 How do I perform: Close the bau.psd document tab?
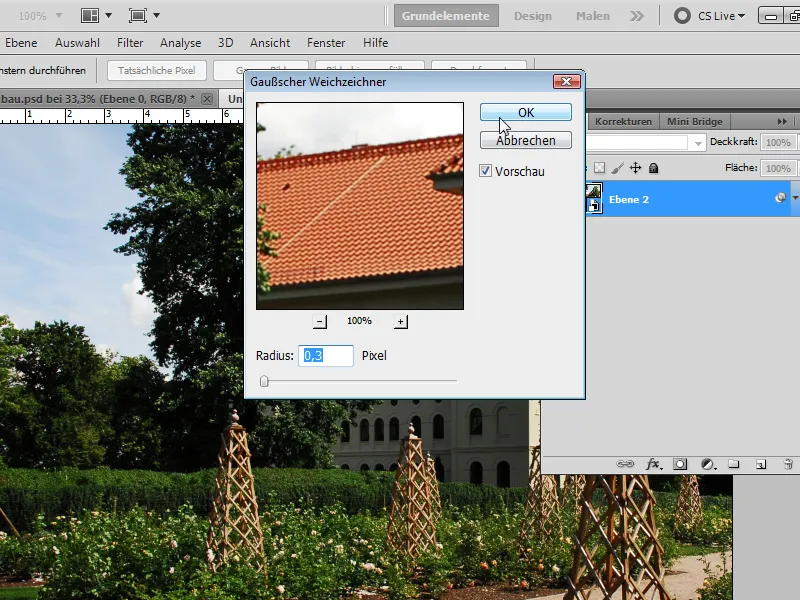207,99
